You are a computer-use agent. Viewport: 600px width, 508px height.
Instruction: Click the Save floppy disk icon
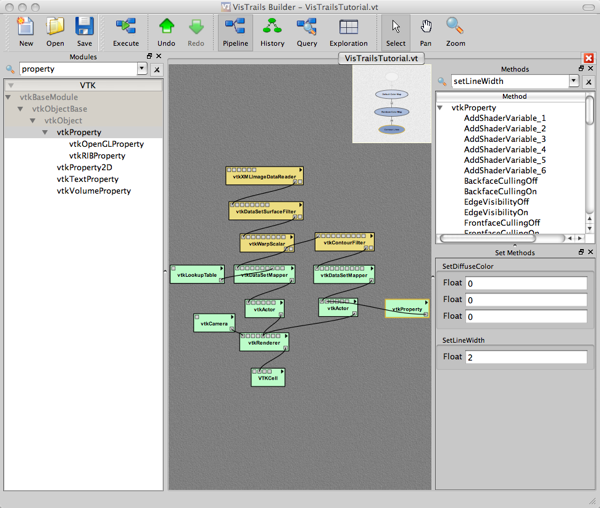point(84,28)
